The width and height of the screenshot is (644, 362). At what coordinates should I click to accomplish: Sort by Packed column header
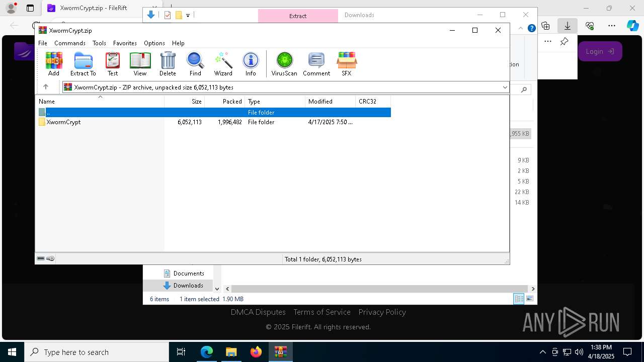click(x=224, y=102)
